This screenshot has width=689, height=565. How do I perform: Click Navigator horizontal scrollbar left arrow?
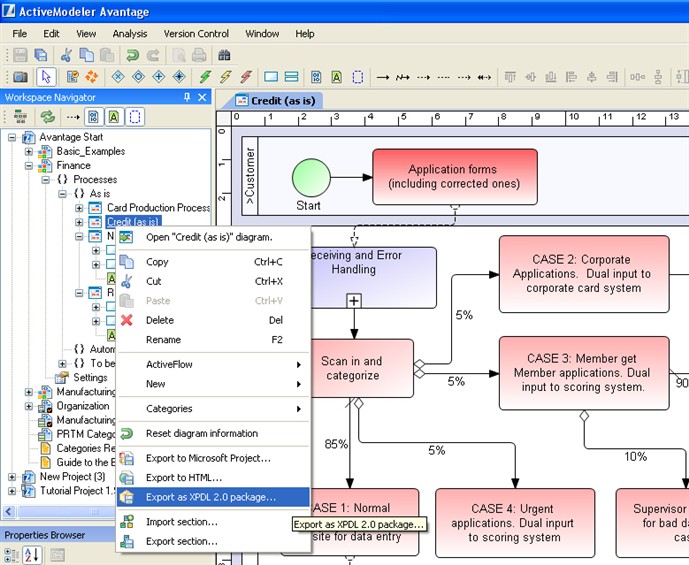(10, 511)
